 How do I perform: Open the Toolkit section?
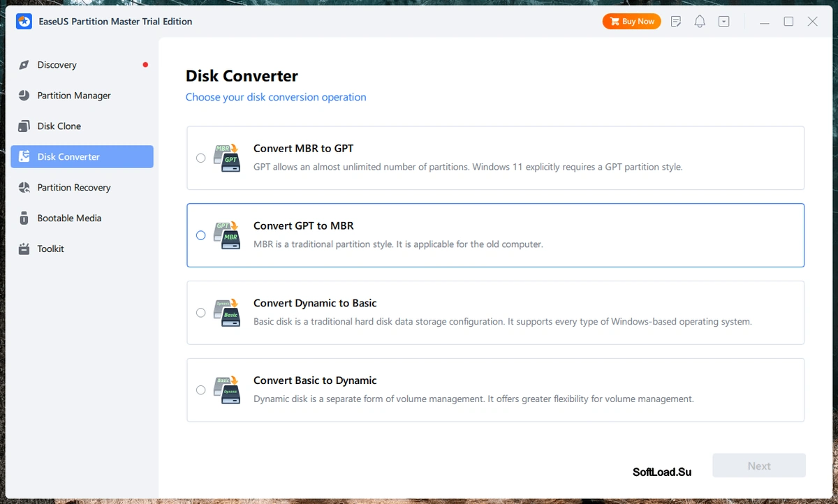coord(82,249)
